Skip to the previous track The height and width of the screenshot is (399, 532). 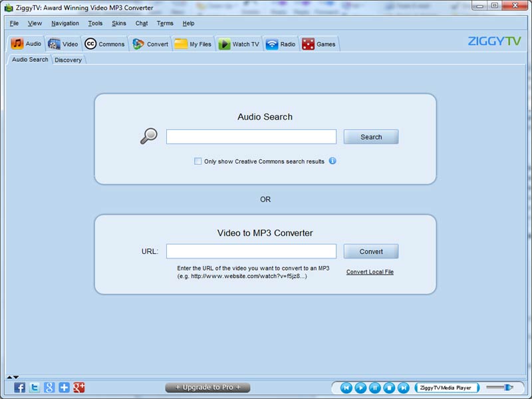tap(346, 388)
